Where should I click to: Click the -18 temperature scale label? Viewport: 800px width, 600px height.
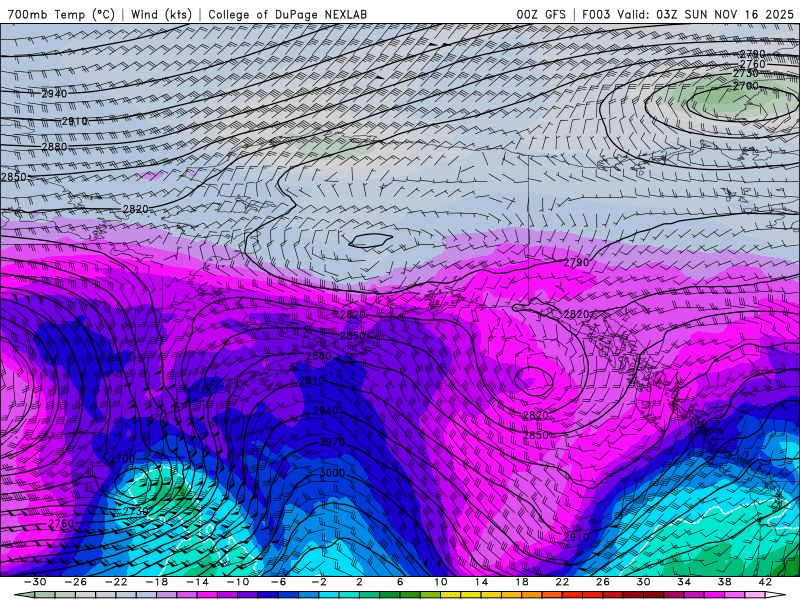[157, 582]
